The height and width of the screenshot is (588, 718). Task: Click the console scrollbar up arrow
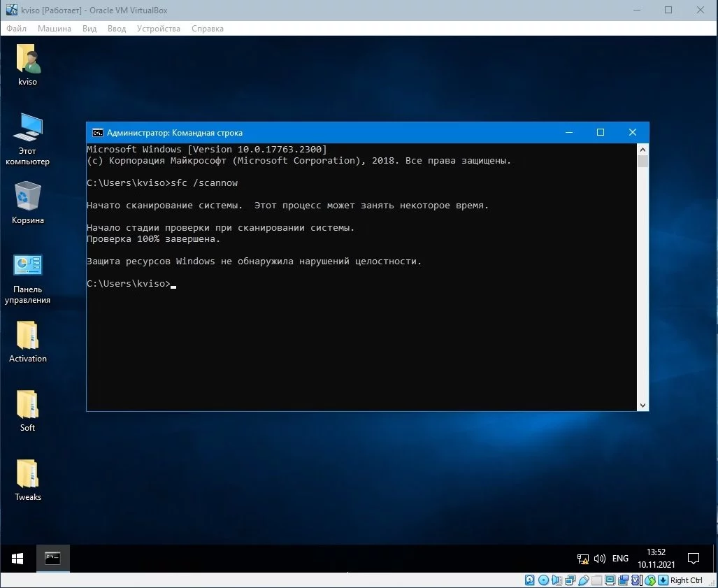[x=642, y=150]
